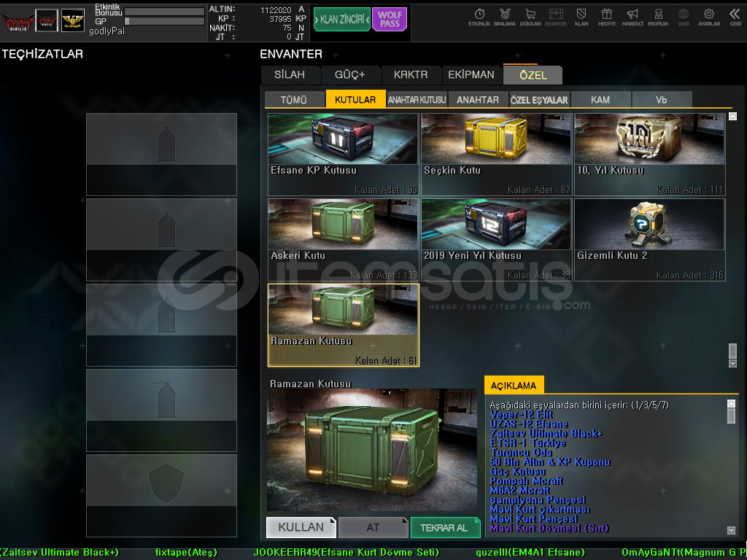This screenshot has width=747, height=560.
Task: Select the Askeri Kutu item
Action: [x=343, y=240]
